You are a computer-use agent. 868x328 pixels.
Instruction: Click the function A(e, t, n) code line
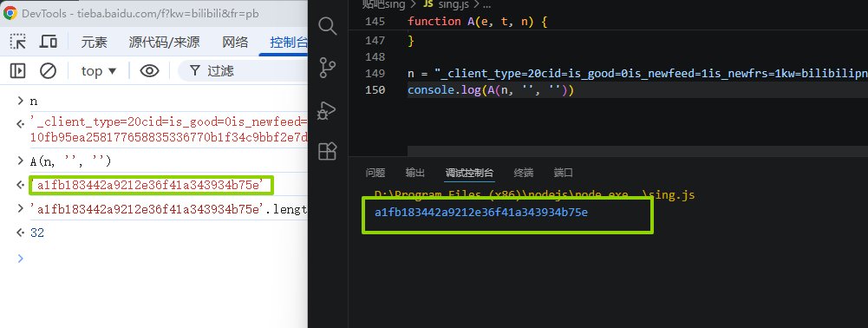(x=477, y=22)
